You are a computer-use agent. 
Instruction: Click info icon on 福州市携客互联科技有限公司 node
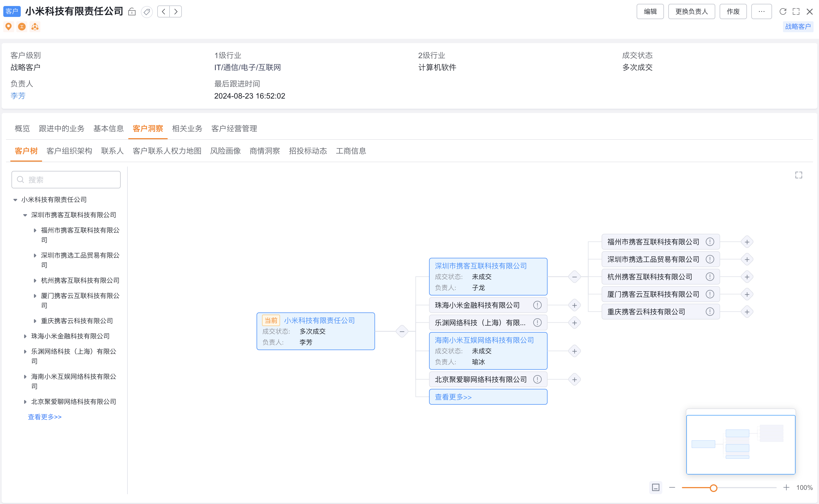click(x=710, y=242)
